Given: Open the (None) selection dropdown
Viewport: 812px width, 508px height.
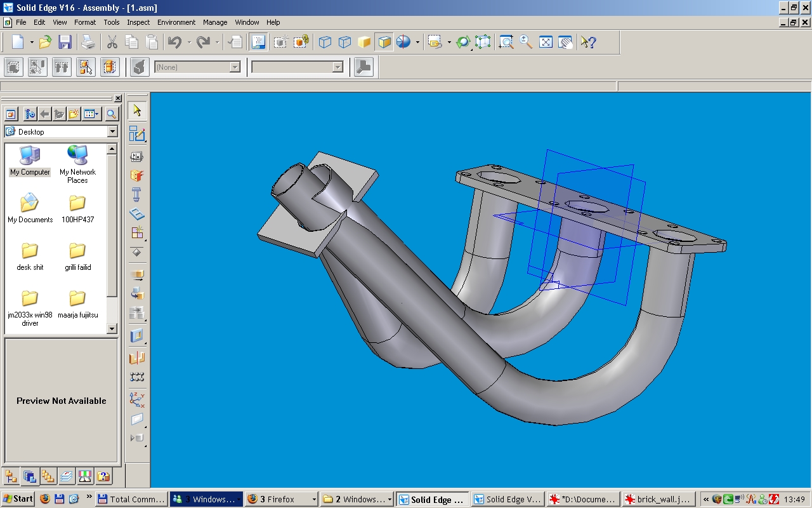Looking at the screenshot, I should click(234, 67).
